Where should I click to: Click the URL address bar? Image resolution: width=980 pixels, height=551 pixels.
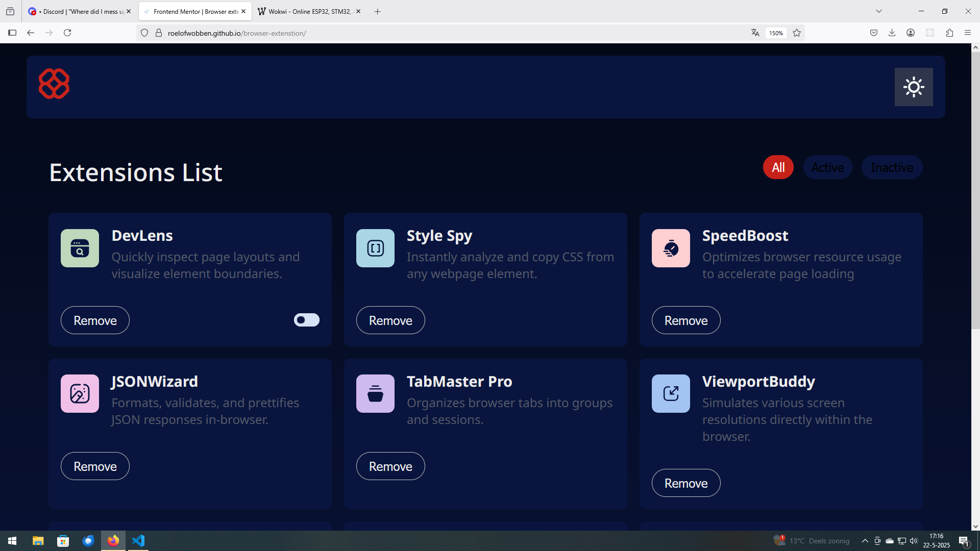point(449,33)
